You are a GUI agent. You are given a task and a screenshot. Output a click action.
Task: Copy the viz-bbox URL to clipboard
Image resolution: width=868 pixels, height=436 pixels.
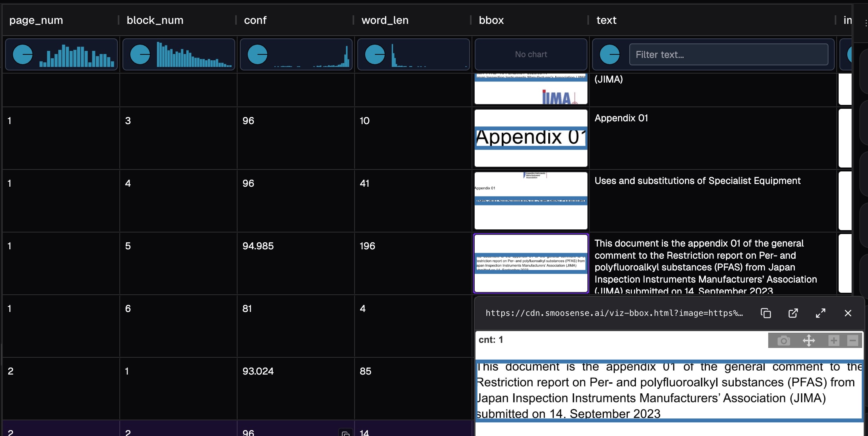click(765, 313)
